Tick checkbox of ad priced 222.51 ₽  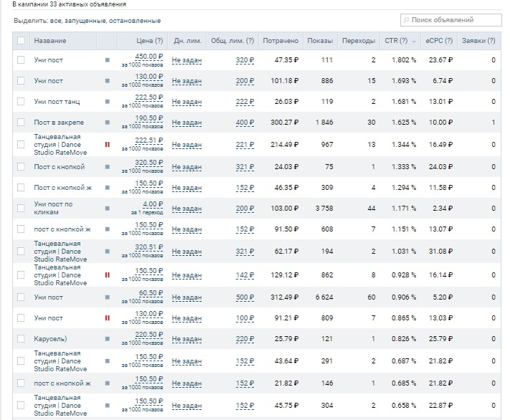pos(21,145)
